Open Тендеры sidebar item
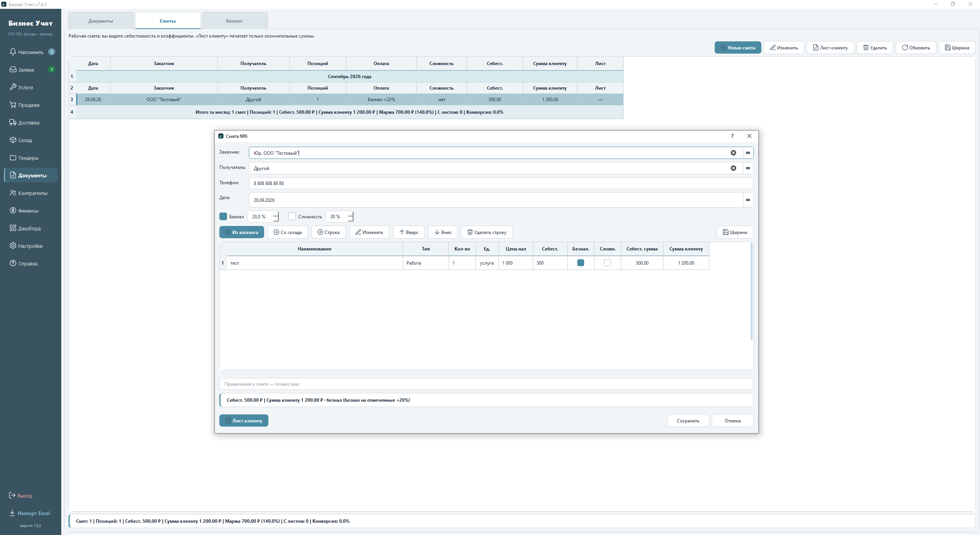The height and width of the screenshot is (535, 980). (x=31, y=158)
